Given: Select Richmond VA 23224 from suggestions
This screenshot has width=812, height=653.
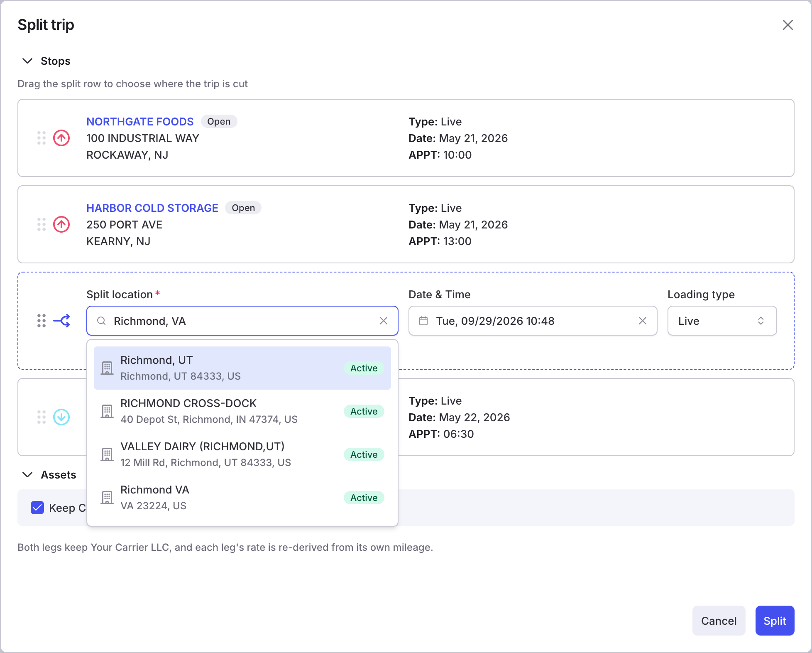Looking at the screenshot, I should pos(242,498).
